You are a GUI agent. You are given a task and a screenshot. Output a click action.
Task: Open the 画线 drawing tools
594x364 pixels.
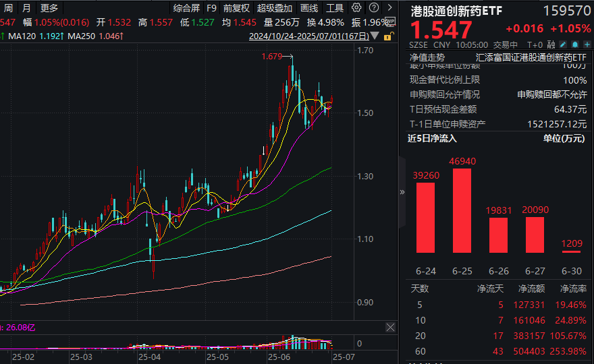coord(308,8)
